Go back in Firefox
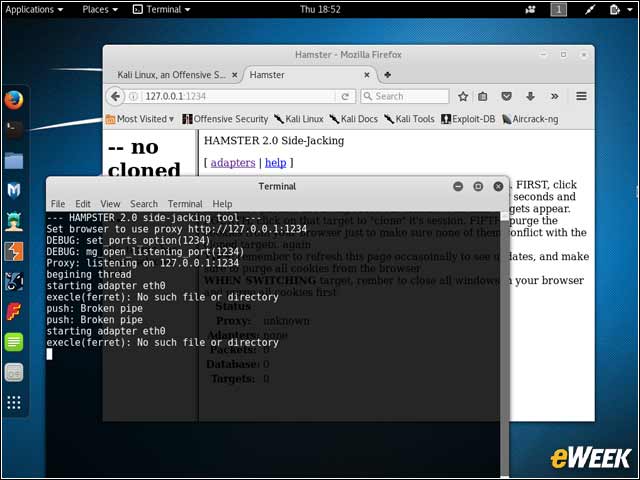 (x=116, y=96)
